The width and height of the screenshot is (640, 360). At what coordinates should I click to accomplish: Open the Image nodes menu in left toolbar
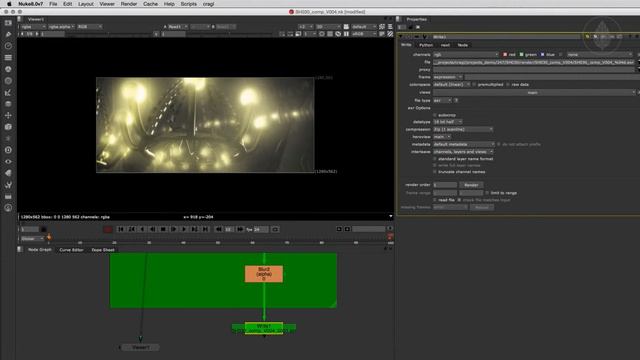click(x=8, y=23)
